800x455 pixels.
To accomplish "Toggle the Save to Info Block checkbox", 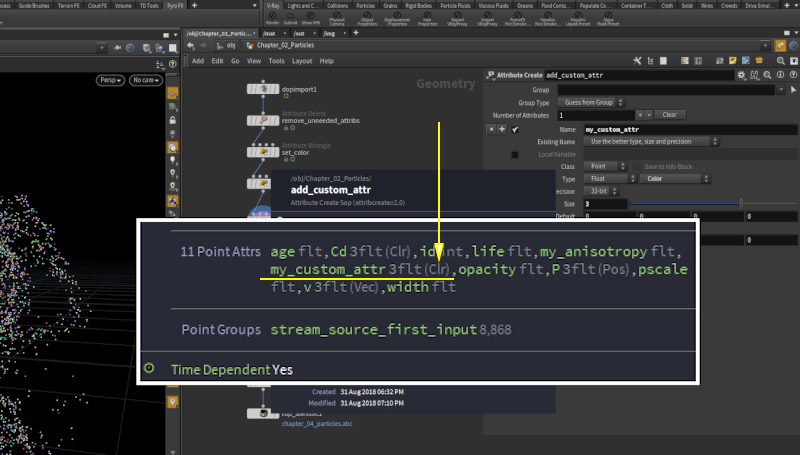I will pos(635,166).
